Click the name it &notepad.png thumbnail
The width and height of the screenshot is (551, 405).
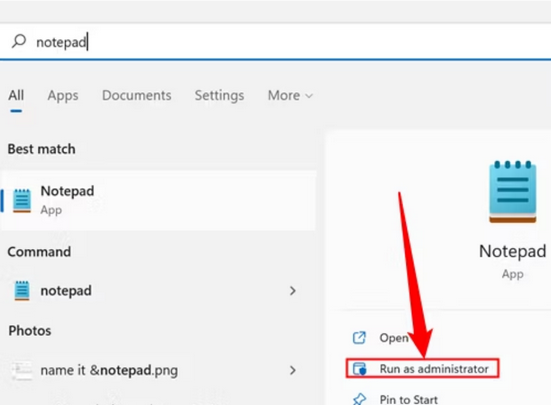pyautogui.click(x=21, y=371)
